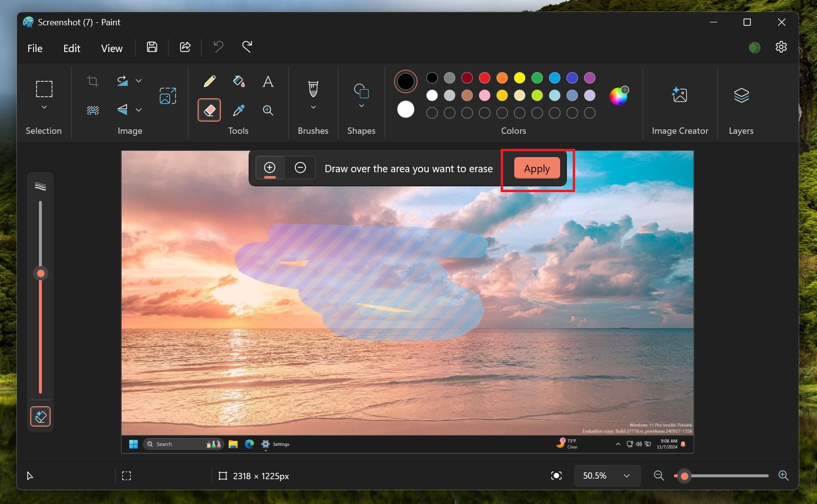Screen dimensions: 817x504
Task: Switch mask mode to subtract
Action: coord(300,168)
